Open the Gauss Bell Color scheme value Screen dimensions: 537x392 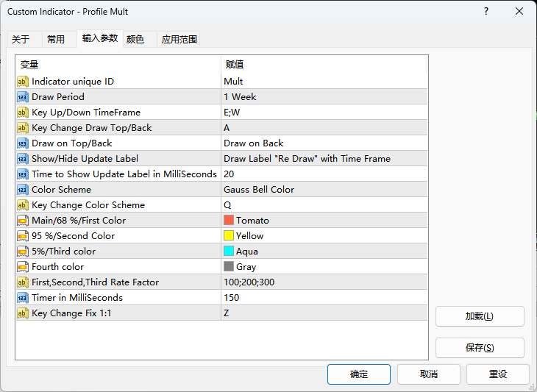click(x=259, y=190)
